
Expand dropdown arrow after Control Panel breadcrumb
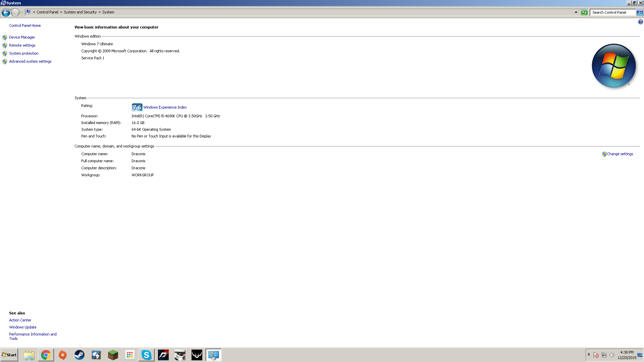61,12
